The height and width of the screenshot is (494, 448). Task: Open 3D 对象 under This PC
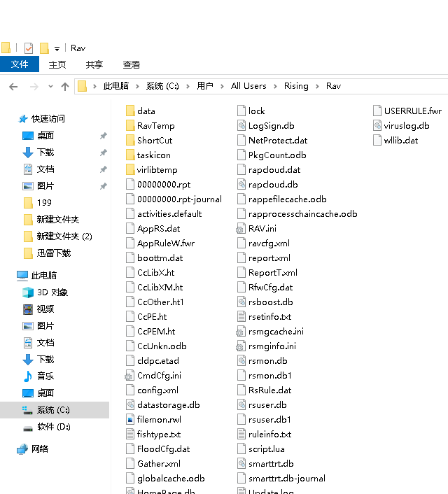coord(52,292)
